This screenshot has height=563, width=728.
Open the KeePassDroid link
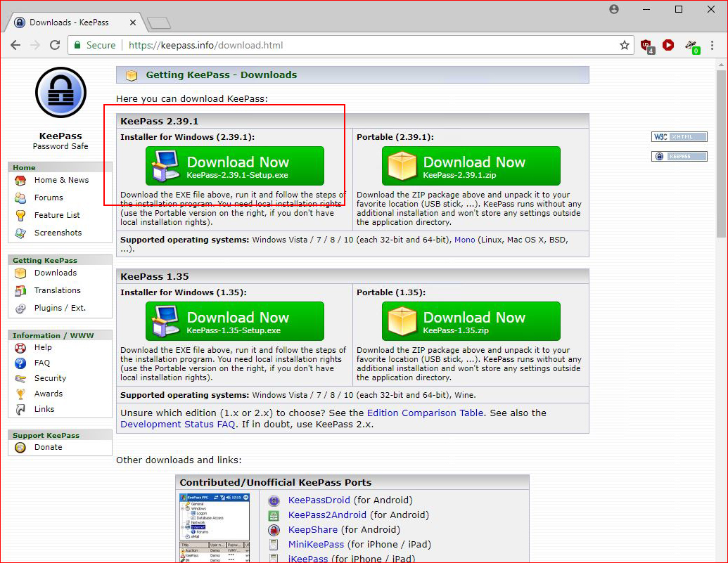point(319,500)
